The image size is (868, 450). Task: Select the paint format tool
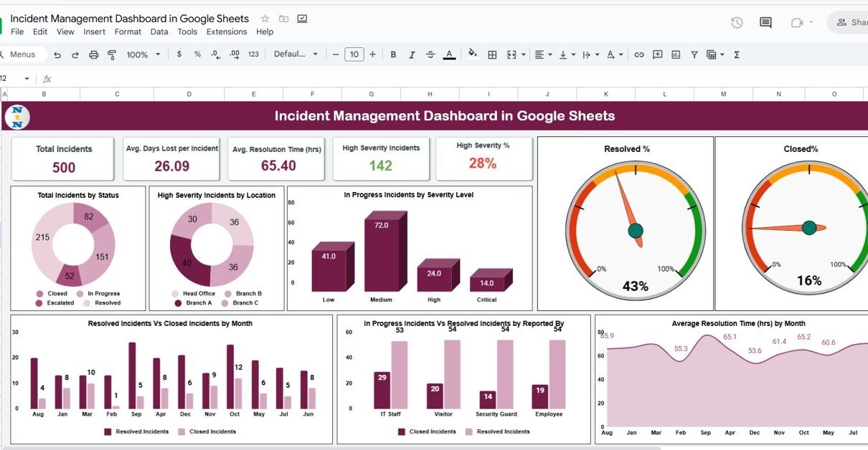[111, 54]
